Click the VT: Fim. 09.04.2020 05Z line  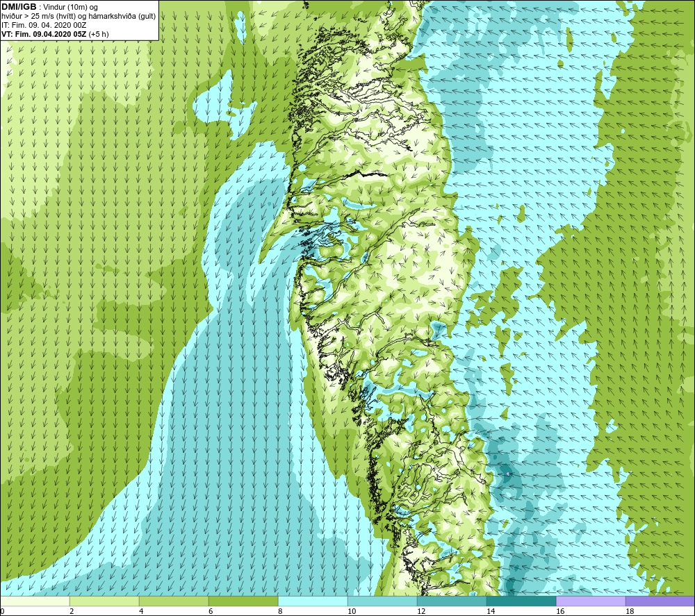[55, 34]
